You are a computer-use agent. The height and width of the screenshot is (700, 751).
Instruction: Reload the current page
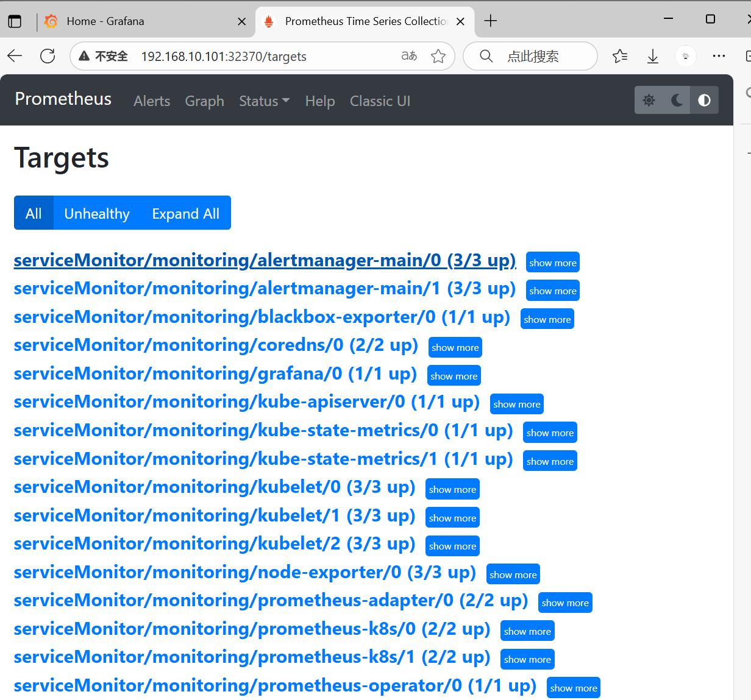[x=48, y=56]
